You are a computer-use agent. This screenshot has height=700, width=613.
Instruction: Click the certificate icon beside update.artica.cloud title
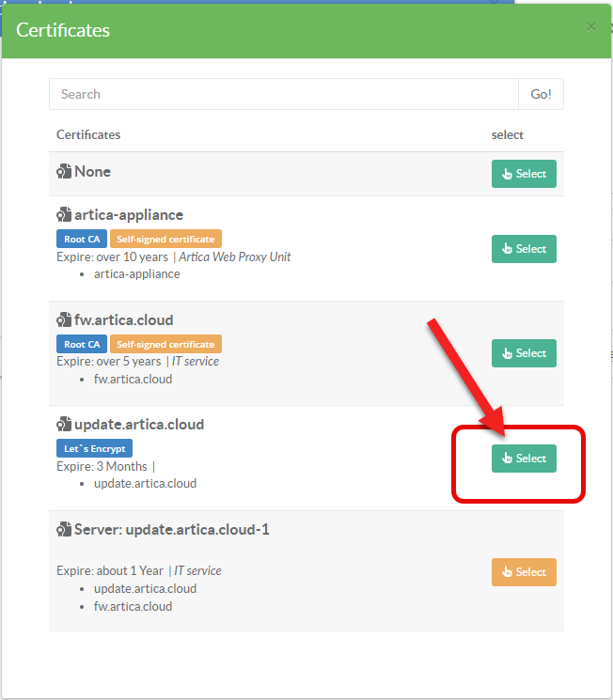[x=64, y=425]
